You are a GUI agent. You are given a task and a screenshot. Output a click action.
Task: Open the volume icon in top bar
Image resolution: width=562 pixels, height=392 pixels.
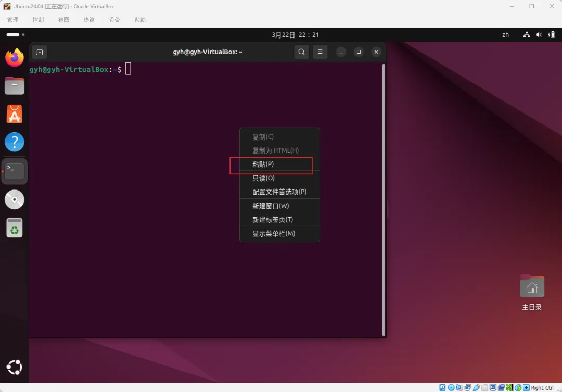[x=539, y=35]
